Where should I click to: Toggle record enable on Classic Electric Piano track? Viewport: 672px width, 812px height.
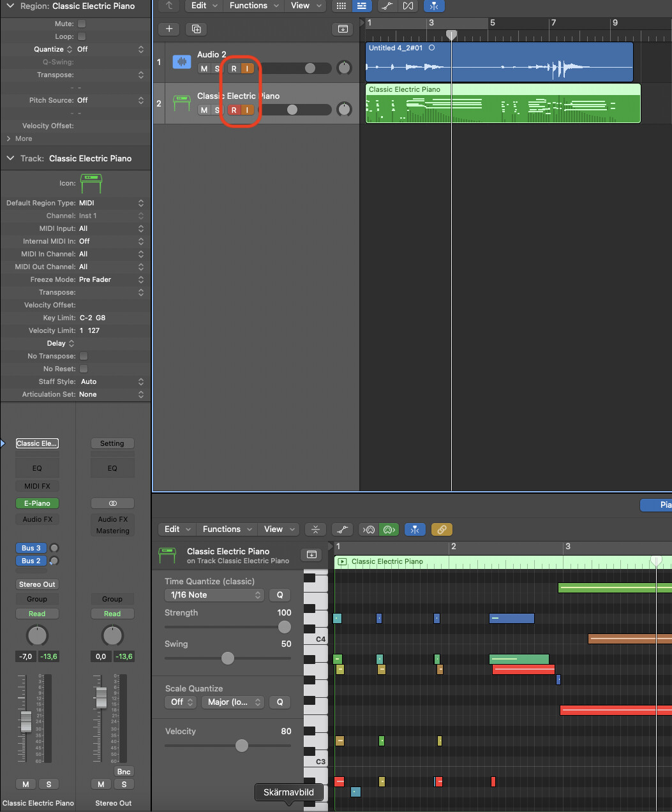point(234,110)
